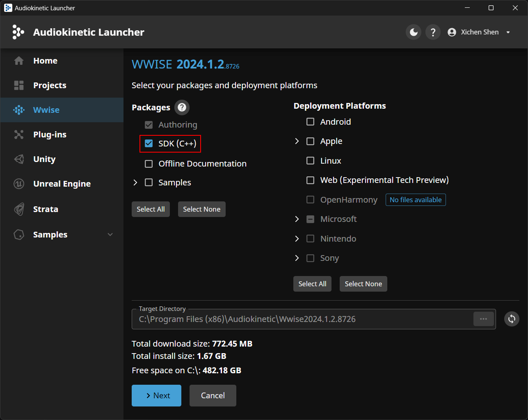
Task: Click the Unity cube icon in the sidebar
Action: 19,159
